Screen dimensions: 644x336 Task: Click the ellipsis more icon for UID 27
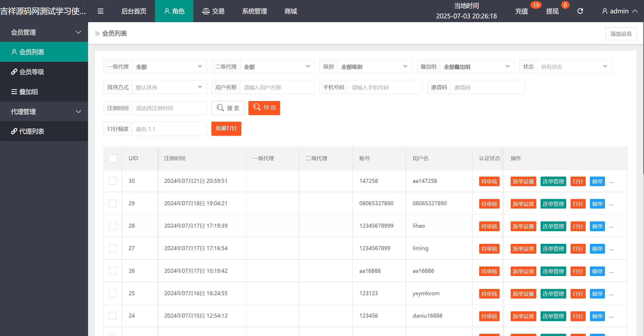(x=612, y=249)
